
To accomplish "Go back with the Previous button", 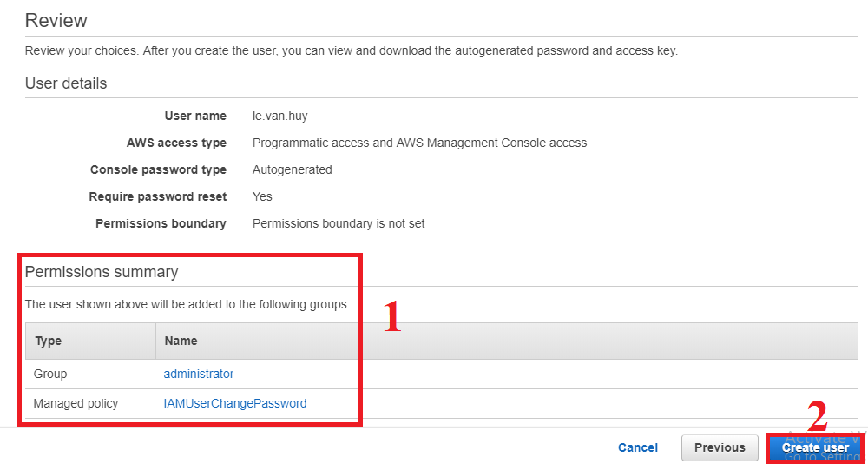I will [x=720, y=447].
